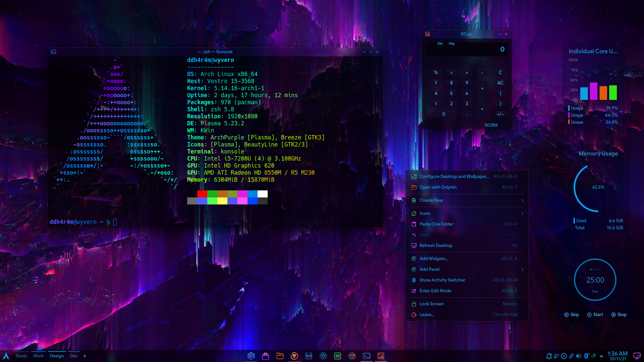The image size is (644, 362).
Task: Click the Konsole window title bar icon
Action: (54, 52)
